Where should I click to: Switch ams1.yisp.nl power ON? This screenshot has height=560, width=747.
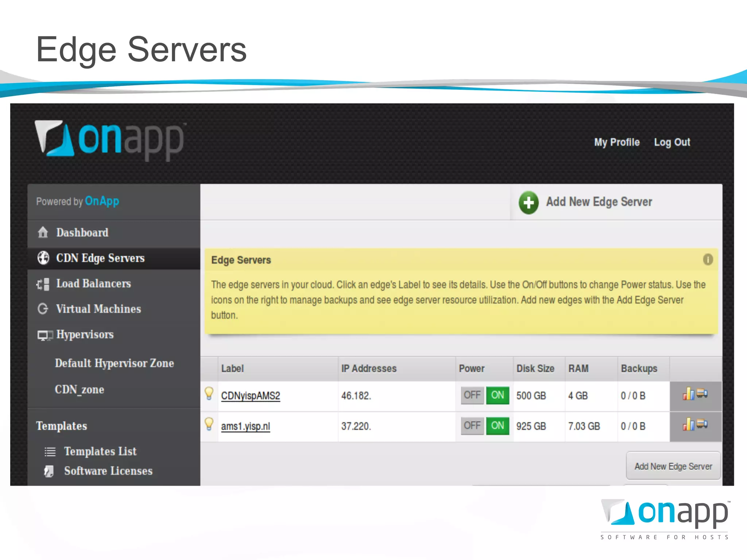click(498, 426)
